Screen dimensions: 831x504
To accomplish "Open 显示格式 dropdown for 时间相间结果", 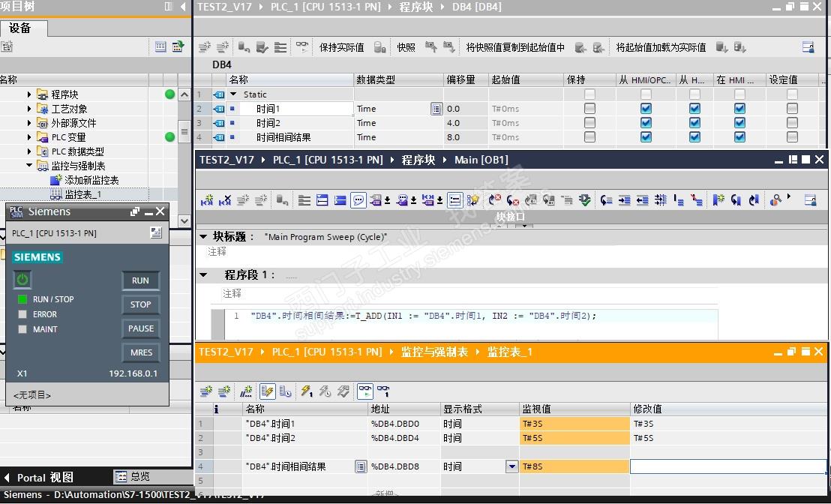I will tap(512, 466).
